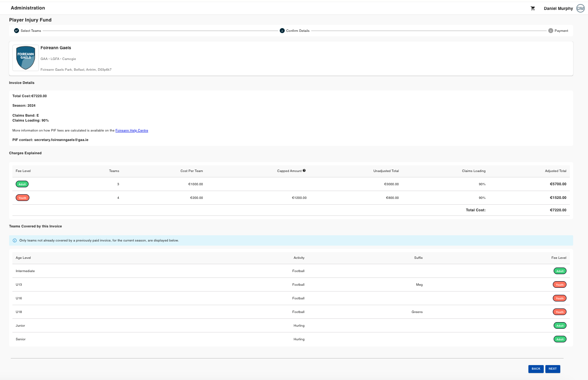Click the Age Level column header
The image size is (588, 380).
pos(23,258)
